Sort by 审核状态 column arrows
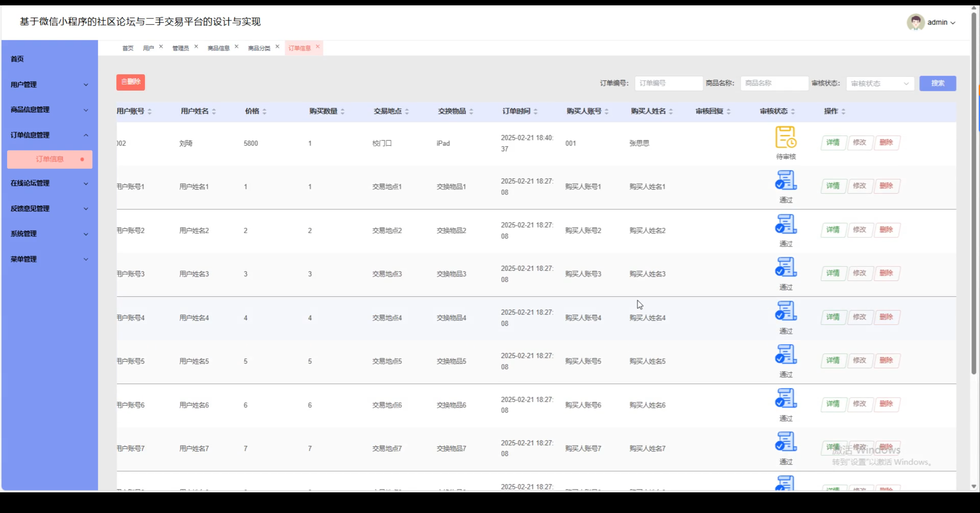The width and height of the screenshot is (980, 513). coord(793,111)
